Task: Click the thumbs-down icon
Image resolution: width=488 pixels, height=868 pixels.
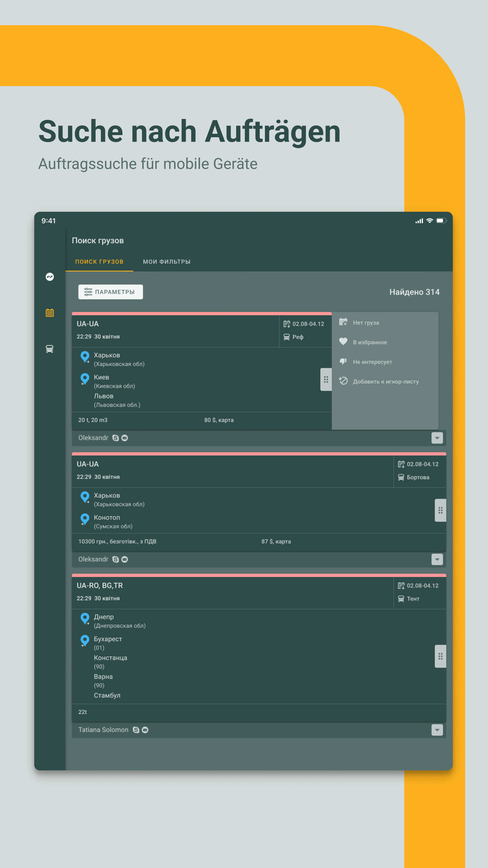Action: click(x=343, y=361)
